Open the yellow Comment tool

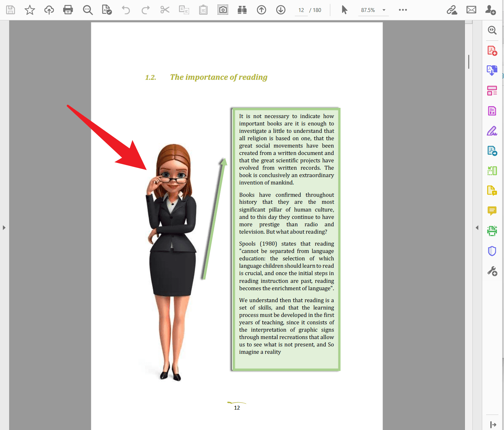pos(492,211)
